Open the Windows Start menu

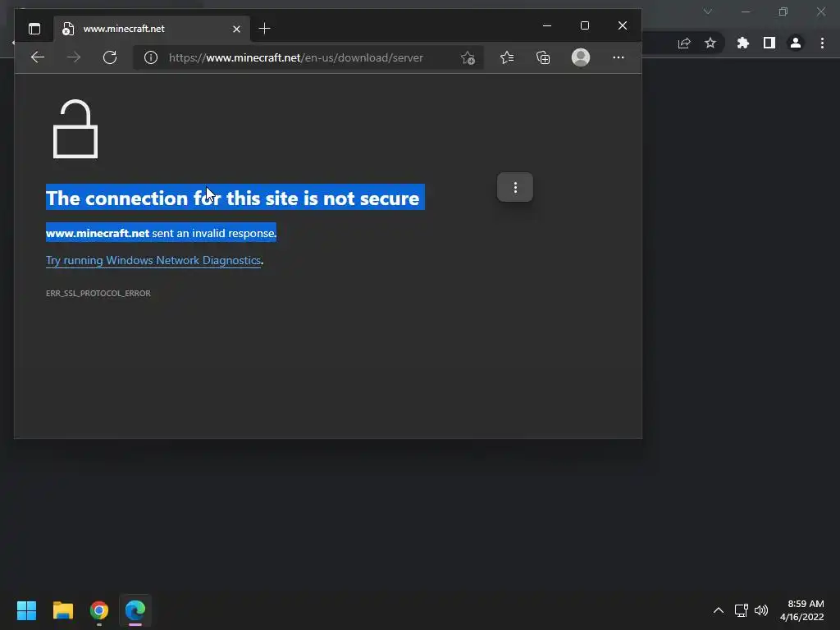pyautogui.click(x=26, y=610)
